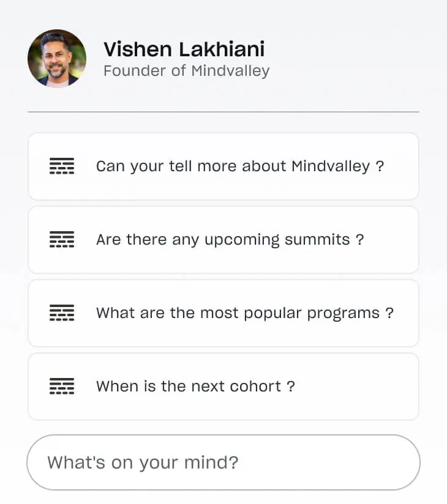The width and height of the screenshot is (447, 504).
Task: Click the word 'Mindvalley' in the first suggestion
Action: tap(331, 166)
